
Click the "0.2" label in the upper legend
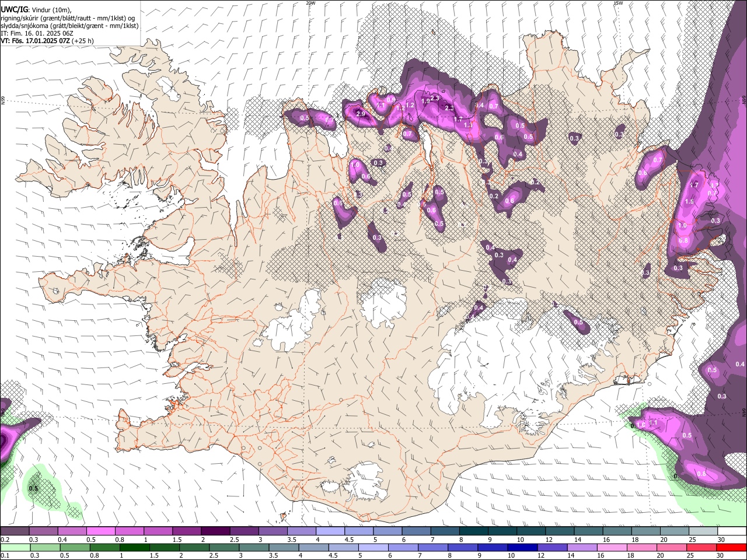[5, 540]
